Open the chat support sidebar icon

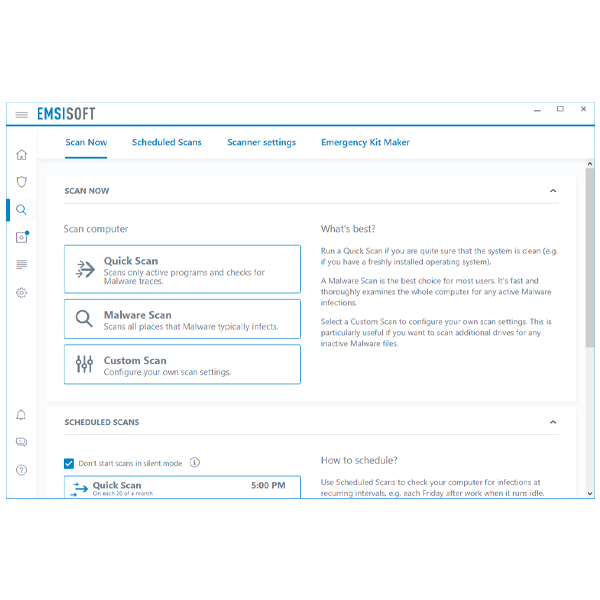coord(21,442)
